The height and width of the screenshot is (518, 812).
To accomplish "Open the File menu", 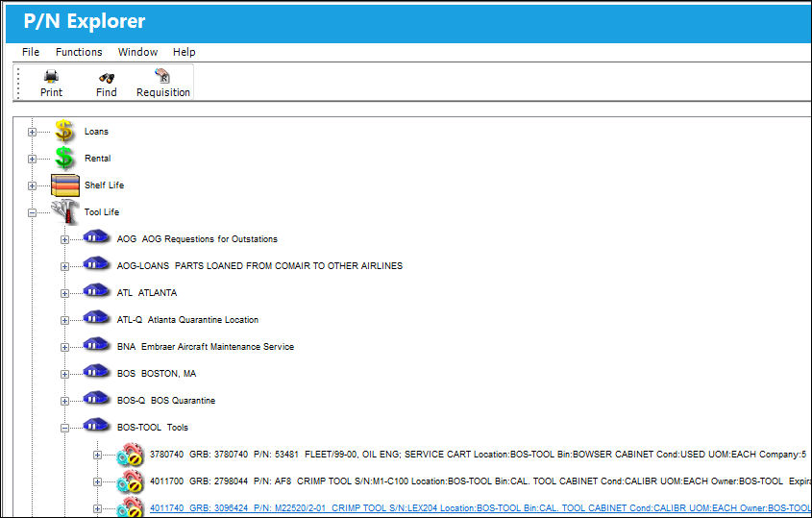I will (31, 52).
